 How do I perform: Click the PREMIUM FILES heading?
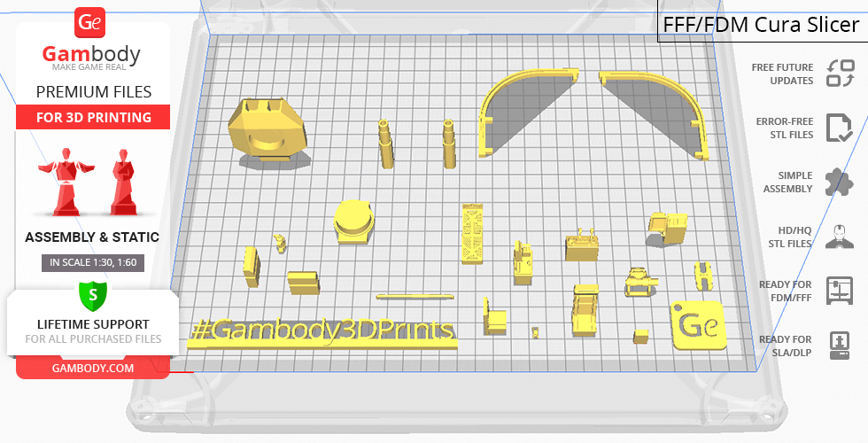click(94, 92)
